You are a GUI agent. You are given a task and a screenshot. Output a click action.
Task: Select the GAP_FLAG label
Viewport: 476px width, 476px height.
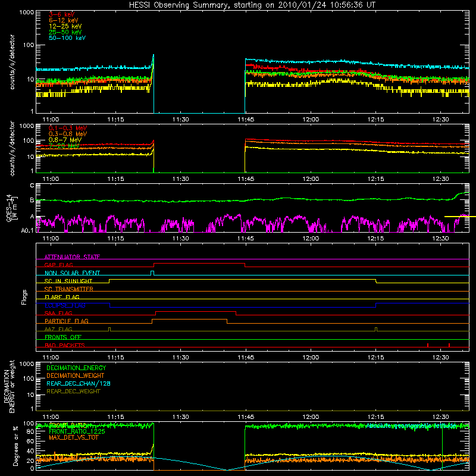click(x=58, y=265)
